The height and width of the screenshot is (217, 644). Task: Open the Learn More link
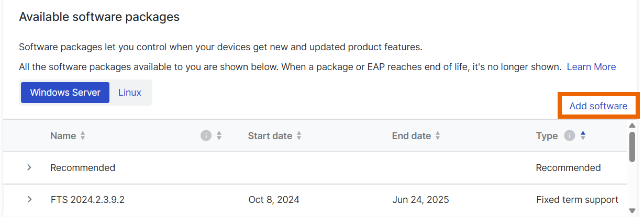[591, 67]
